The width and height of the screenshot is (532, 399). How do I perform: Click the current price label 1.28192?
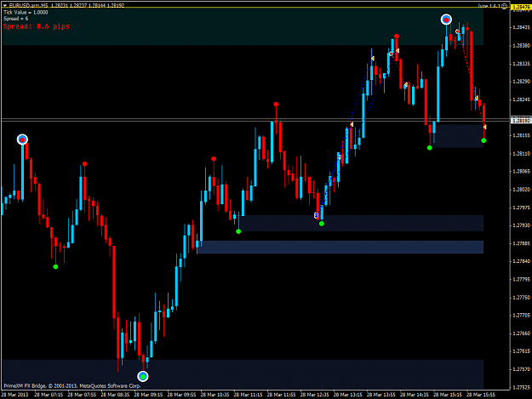[521, 120]
